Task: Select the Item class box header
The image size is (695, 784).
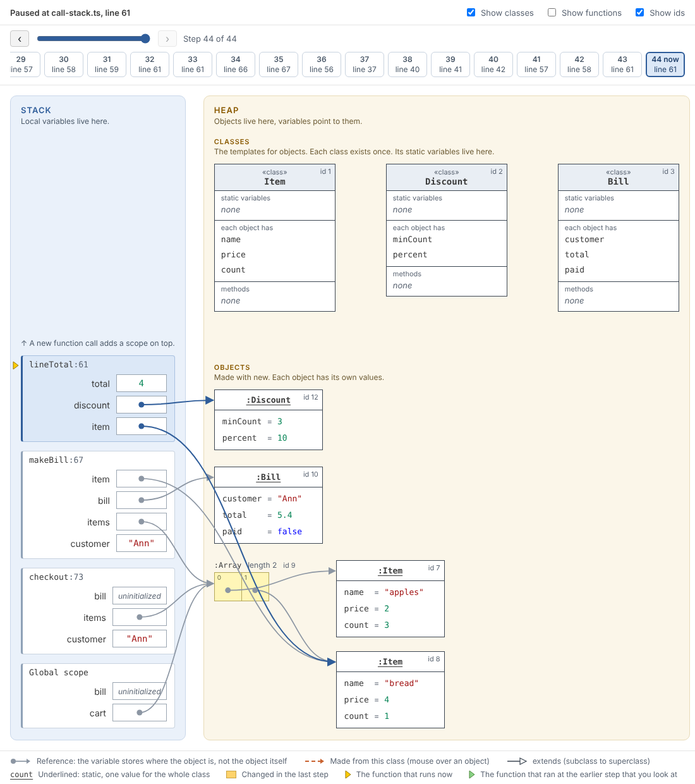Action: pyautogui.click(x=275, y=178)
